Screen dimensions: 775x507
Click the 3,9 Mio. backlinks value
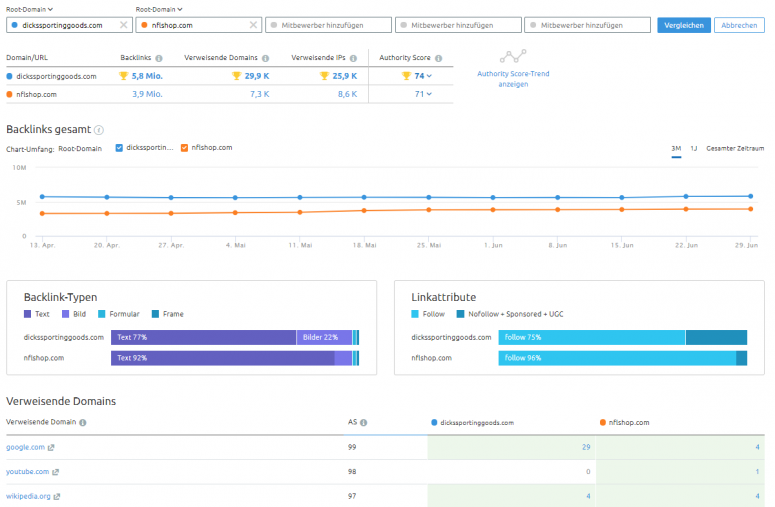(147, 94)
